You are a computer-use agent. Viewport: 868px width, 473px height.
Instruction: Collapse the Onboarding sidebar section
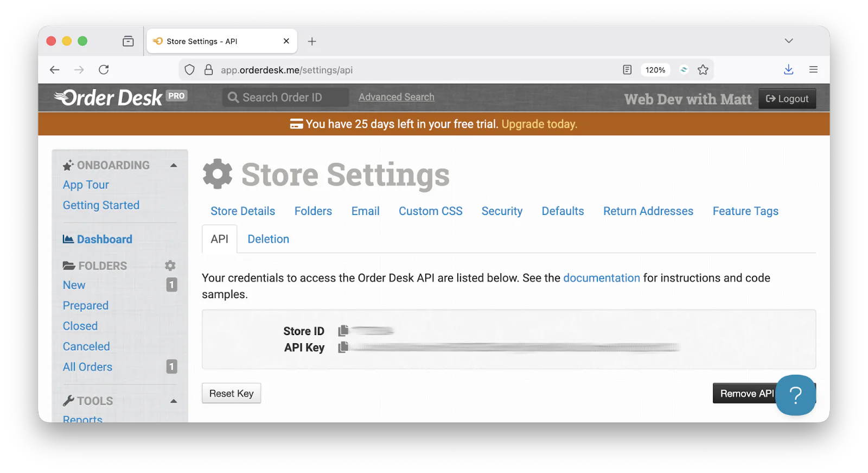click(174, 165)
